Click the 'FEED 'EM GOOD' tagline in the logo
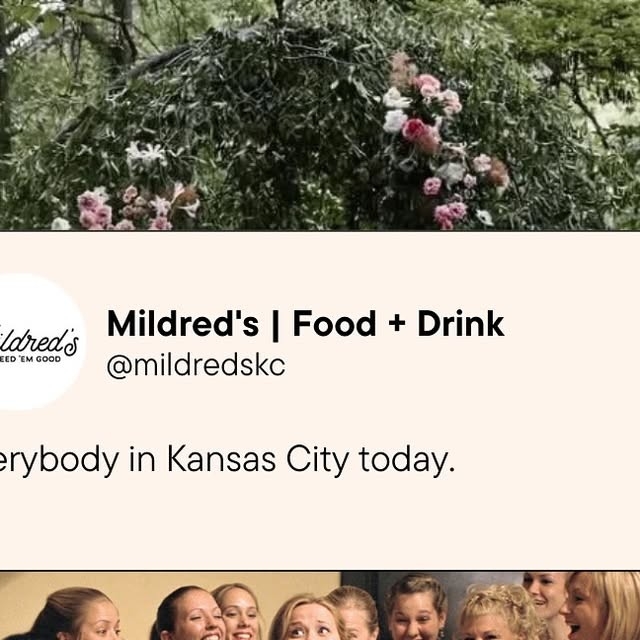 coord(30,359)
